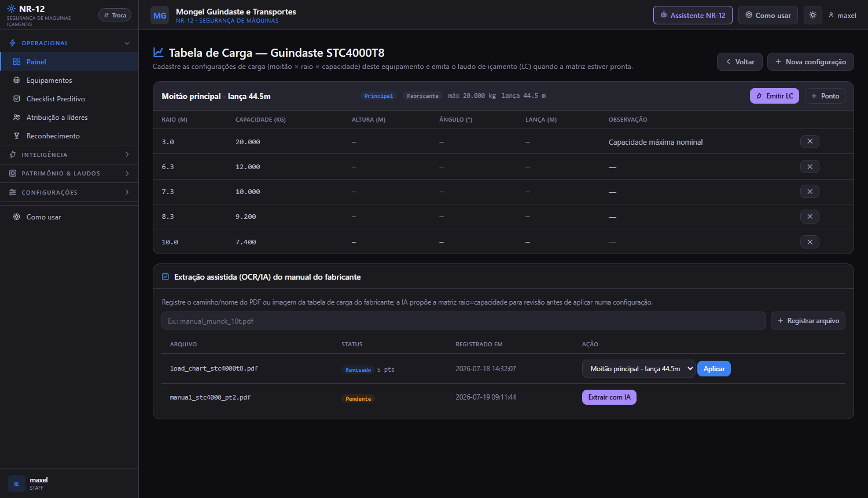The width and height of the screenshot is (868, 498).
Task: Click the load_chart_stc4000t8.pdf file name
Action: tap(214, 368)
